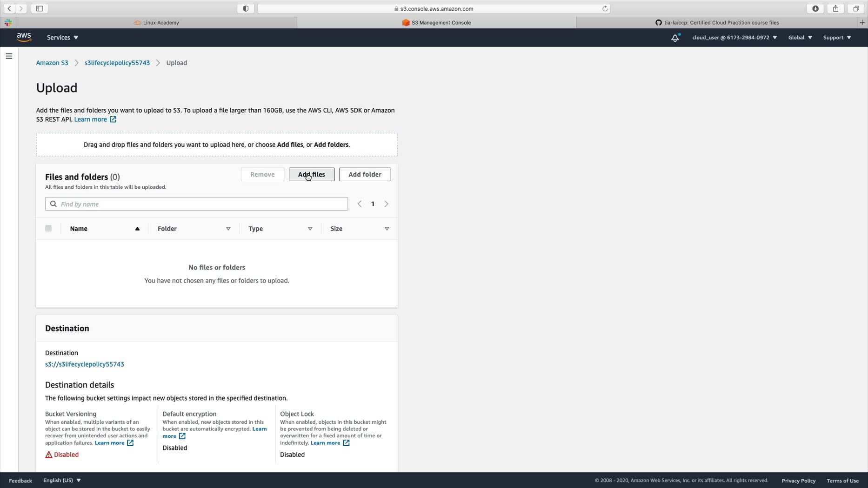Sort by the Size column arrow
Image resolution: width=868 pixels, height=488 pixels.
tap(387, 229)
